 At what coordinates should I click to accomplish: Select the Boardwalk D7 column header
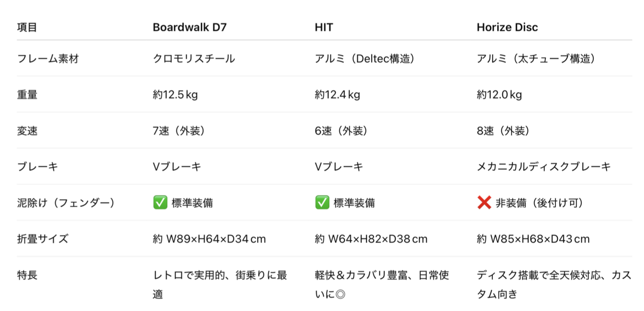point(190,27)
